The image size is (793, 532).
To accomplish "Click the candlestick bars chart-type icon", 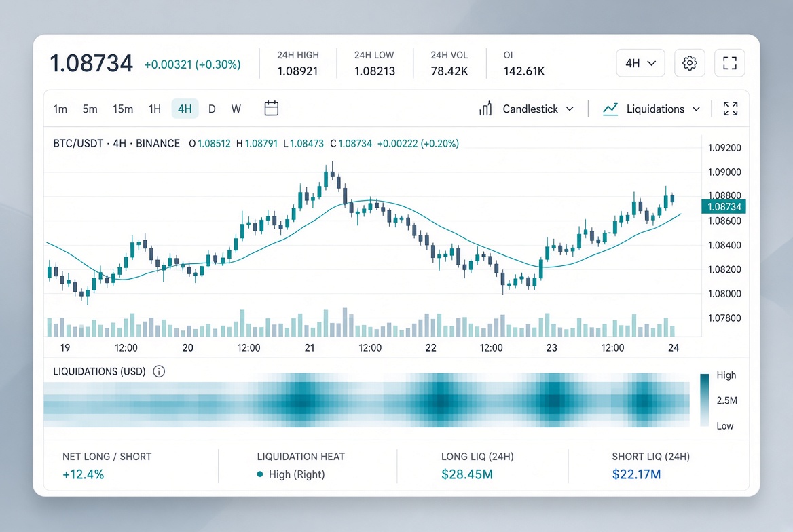I will tap(485, 109).
